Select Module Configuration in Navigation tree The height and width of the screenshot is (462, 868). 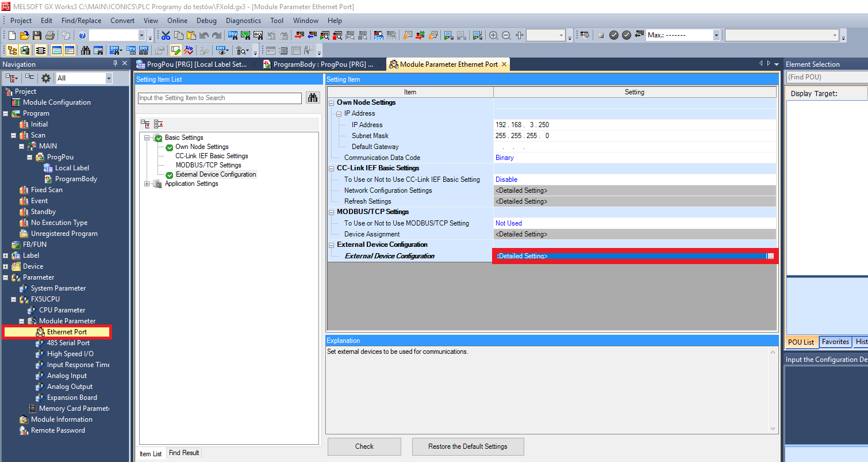(x=57, y=102)
